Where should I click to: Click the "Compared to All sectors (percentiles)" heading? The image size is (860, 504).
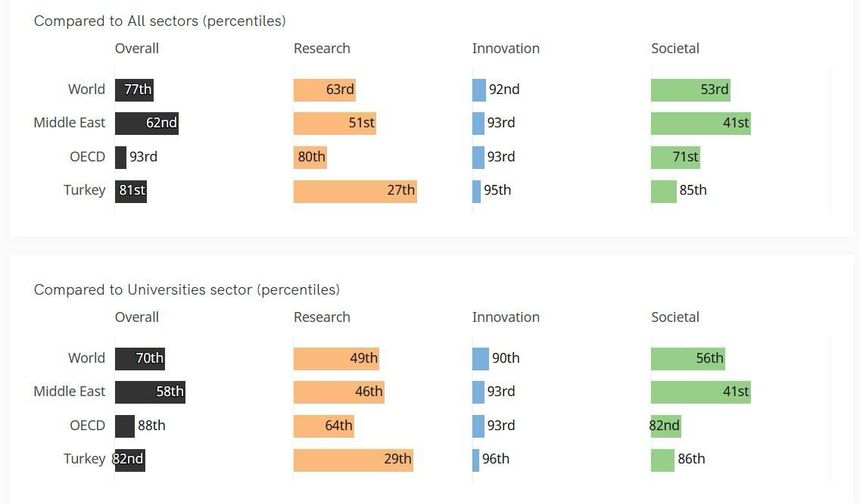[x=160, y=21]
